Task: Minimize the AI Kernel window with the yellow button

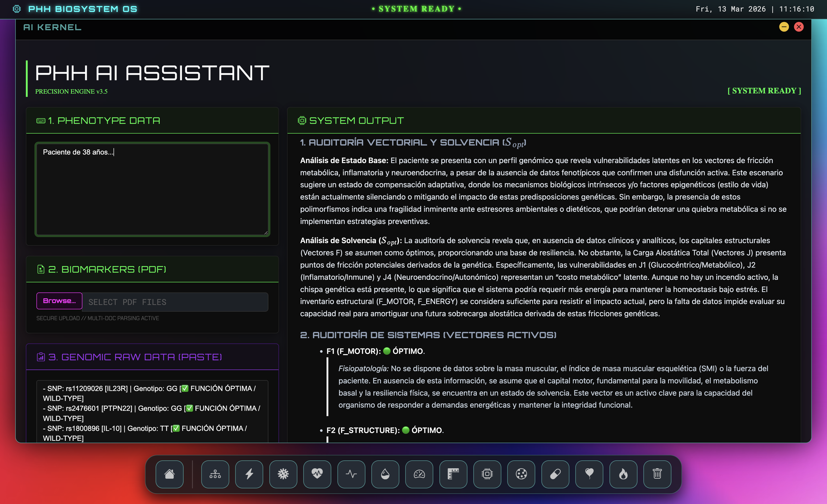Action: click(x=784, y=27)
